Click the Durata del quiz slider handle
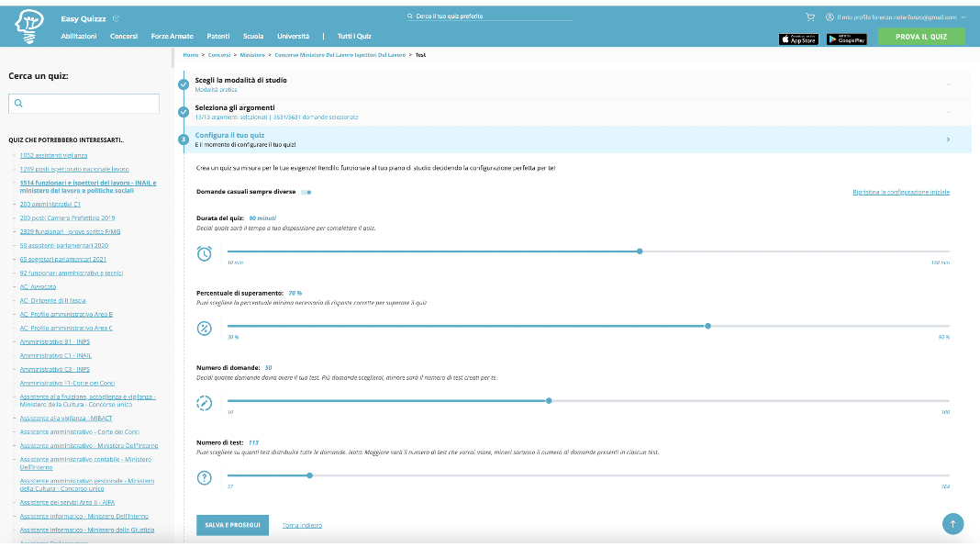 pos(640,251)
